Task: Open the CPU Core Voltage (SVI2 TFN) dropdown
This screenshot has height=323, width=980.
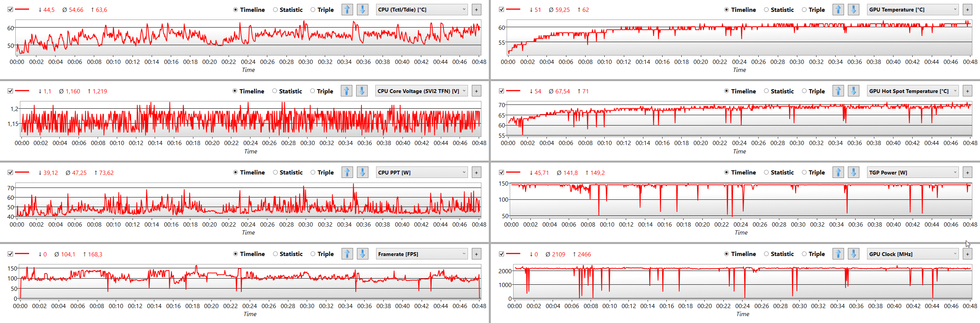Action: 421,91
